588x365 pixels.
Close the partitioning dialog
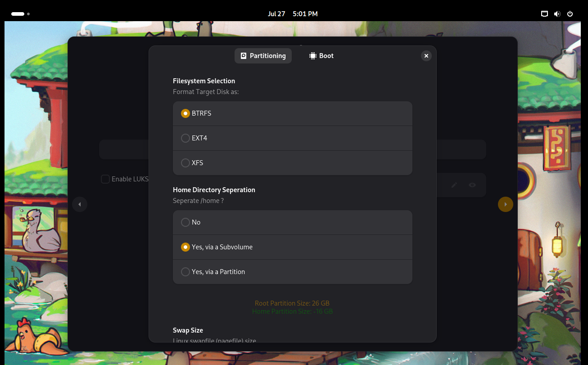[x=426, y=56]
